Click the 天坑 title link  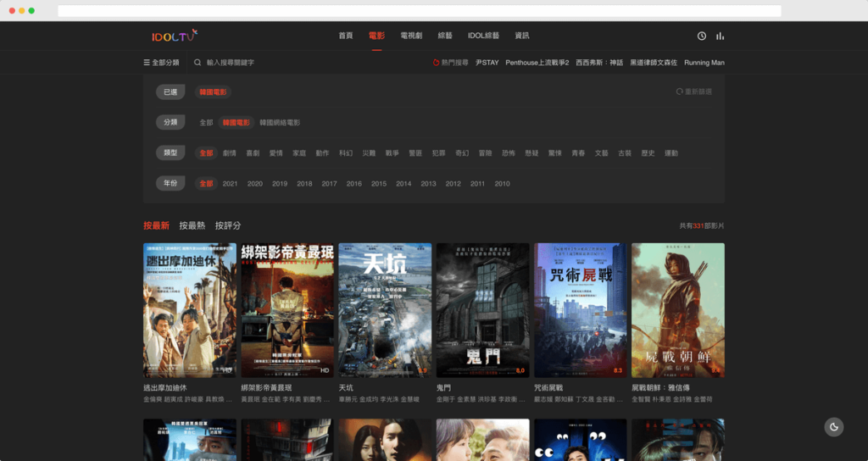(346, 388)
